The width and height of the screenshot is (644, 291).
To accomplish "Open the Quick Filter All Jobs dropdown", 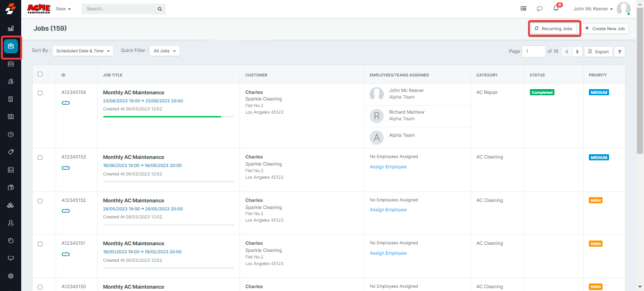I will pyautogui.click(x=165, y=51).
